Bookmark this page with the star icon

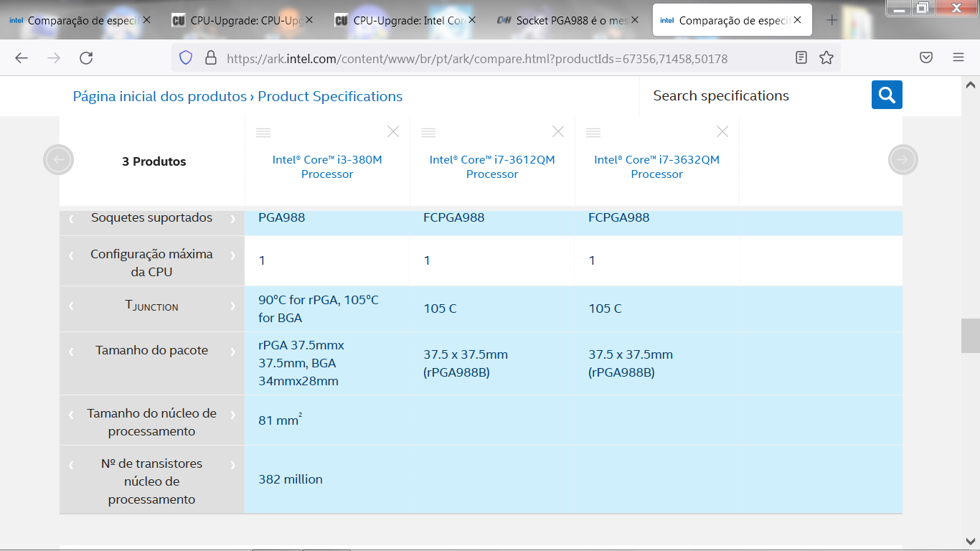coord(826,58)
